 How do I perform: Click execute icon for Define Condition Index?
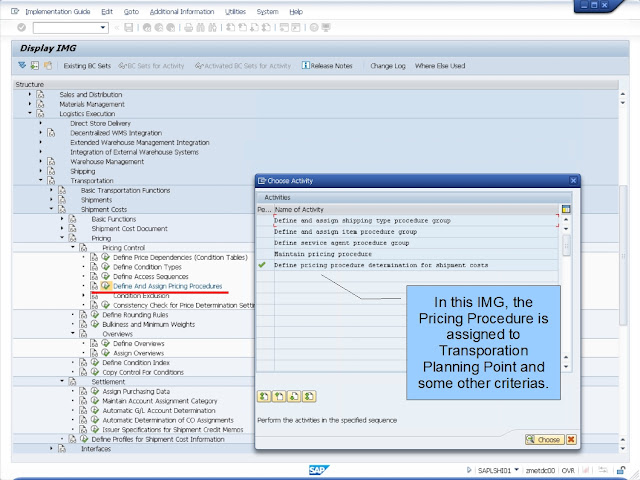95,362
